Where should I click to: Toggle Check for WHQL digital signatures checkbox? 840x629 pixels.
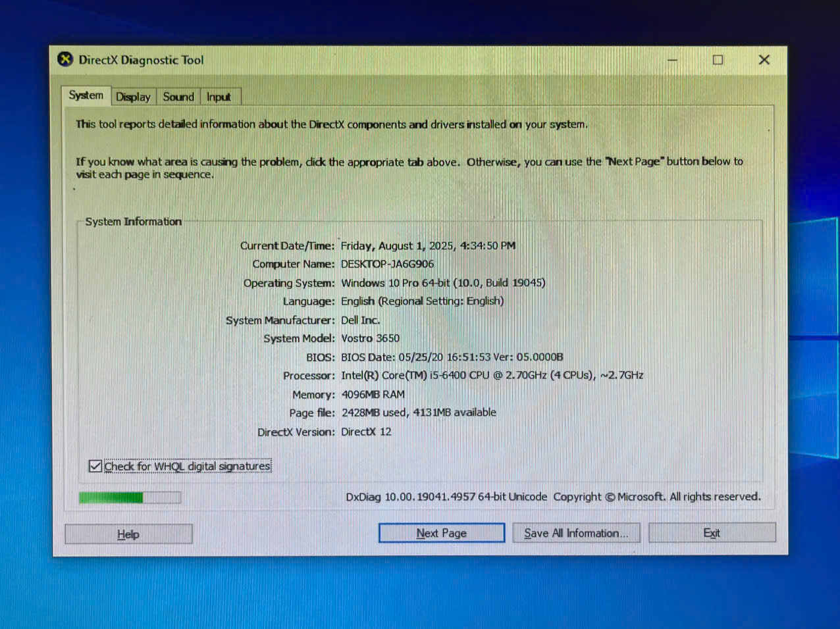click(95, 466)
